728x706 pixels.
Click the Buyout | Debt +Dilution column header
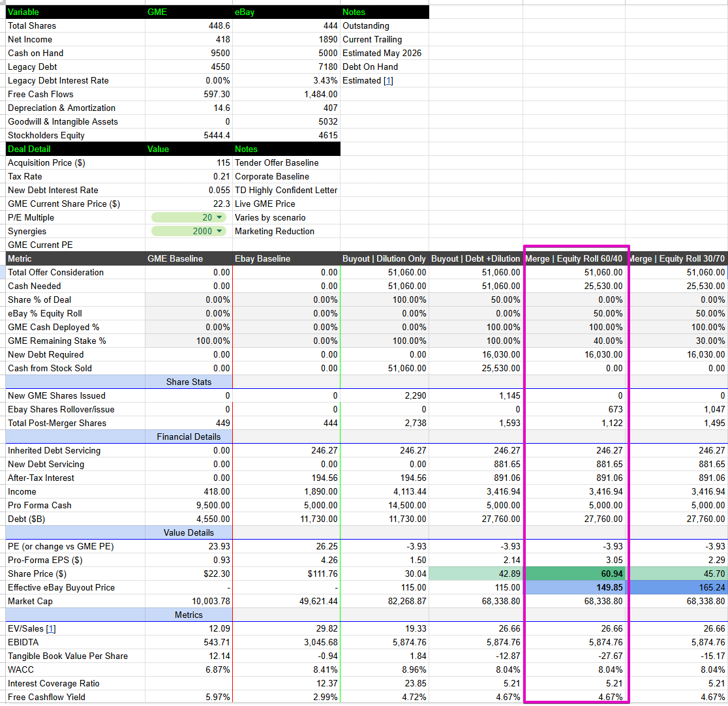[x=476, y=258]
